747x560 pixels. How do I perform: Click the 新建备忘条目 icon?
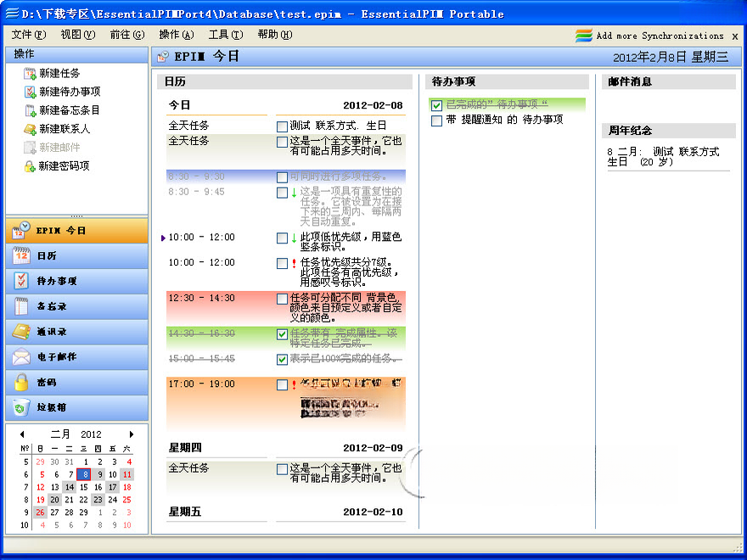pos(30,110)
